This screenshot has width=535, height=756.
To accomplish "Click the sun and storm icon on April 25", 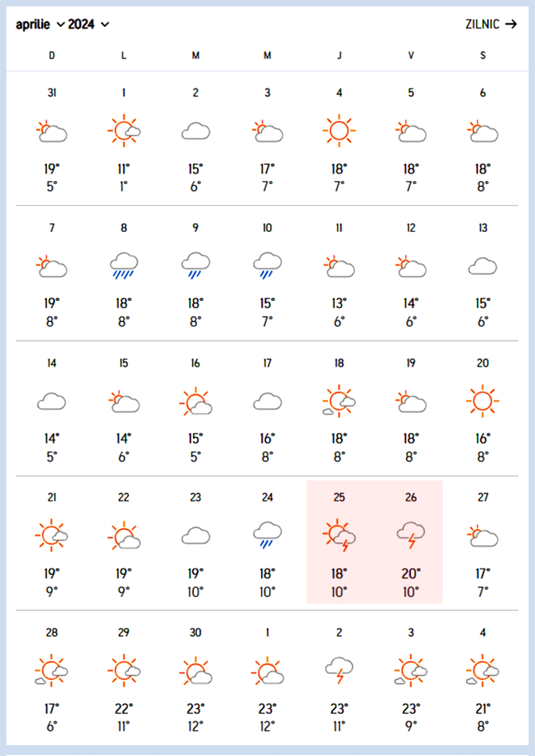I will [x=339, y=535].
